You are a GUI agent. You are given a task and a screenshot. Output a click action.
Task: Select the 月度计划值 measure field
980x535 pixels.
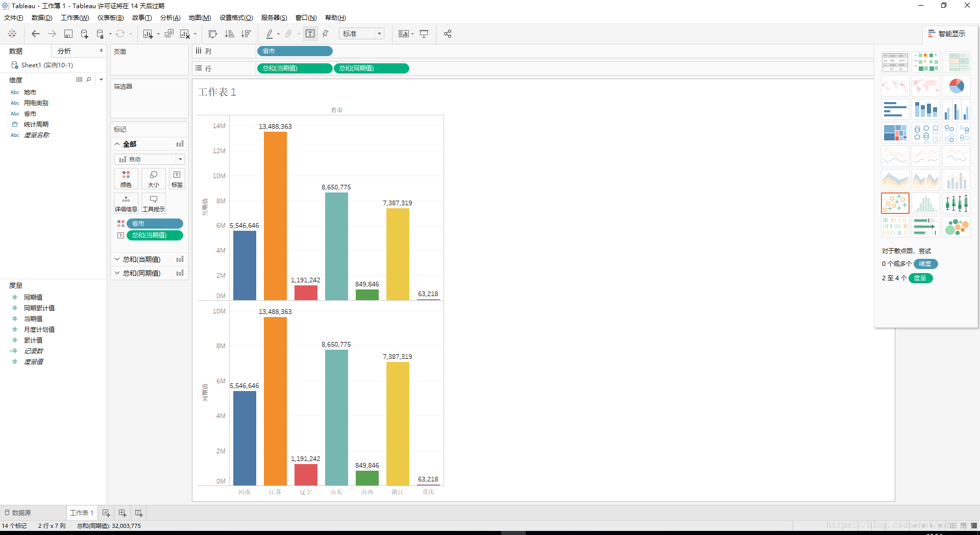tap(39, 330)
